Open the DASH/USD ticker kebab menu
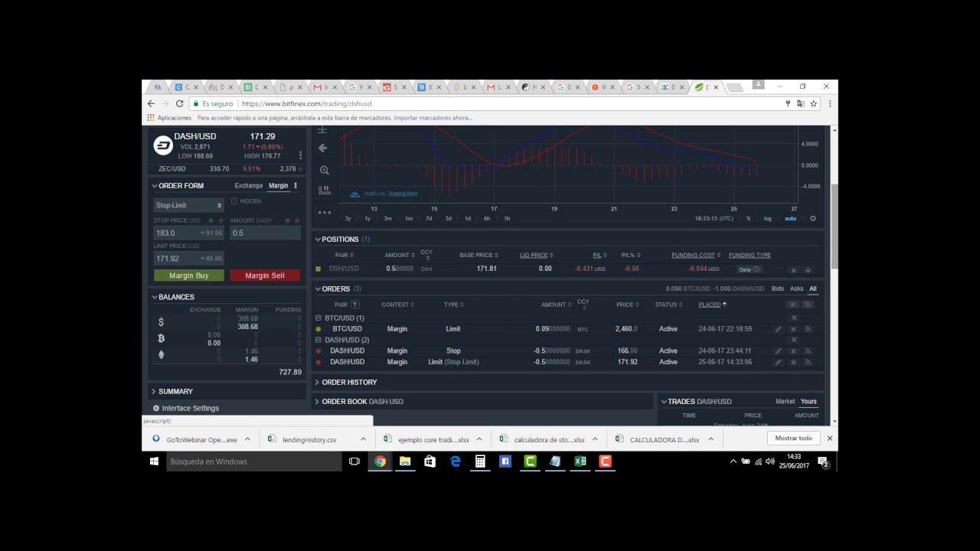 (x=300, y=155)
